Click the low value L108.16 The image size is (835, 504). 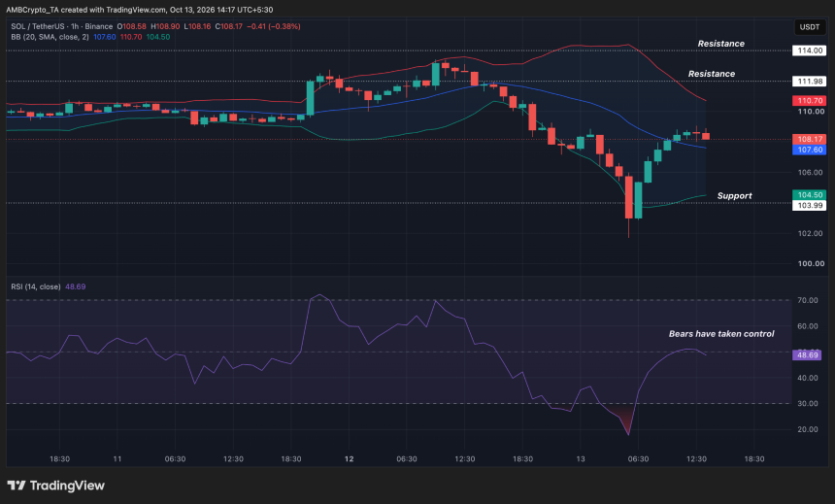(x=197, y=26)
